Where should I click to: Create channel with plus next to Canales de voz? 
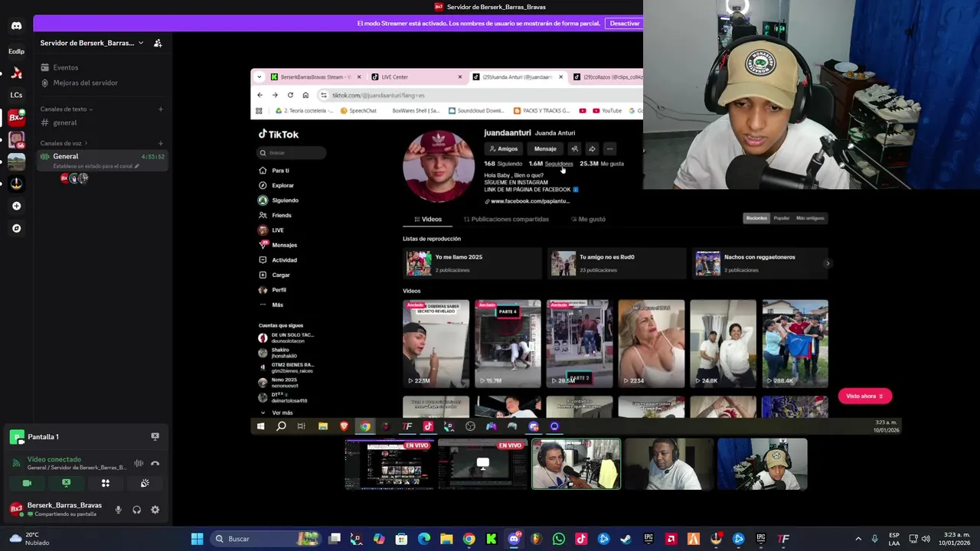[160, 143]
